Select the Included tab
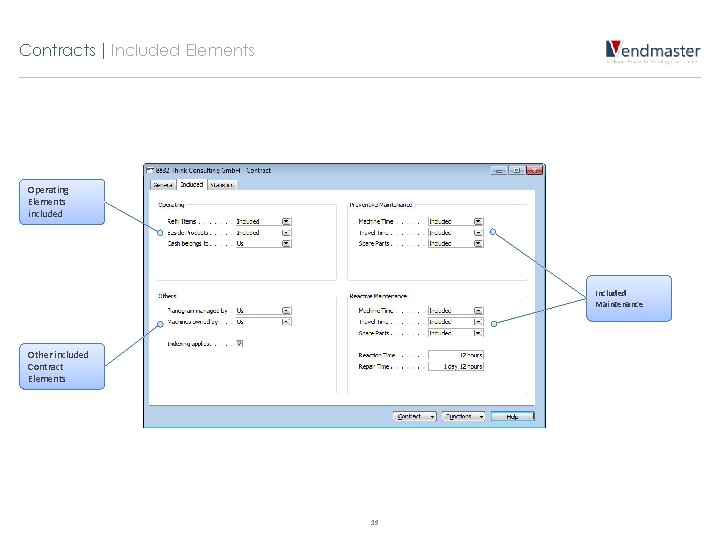 click(x=191, y=184)
